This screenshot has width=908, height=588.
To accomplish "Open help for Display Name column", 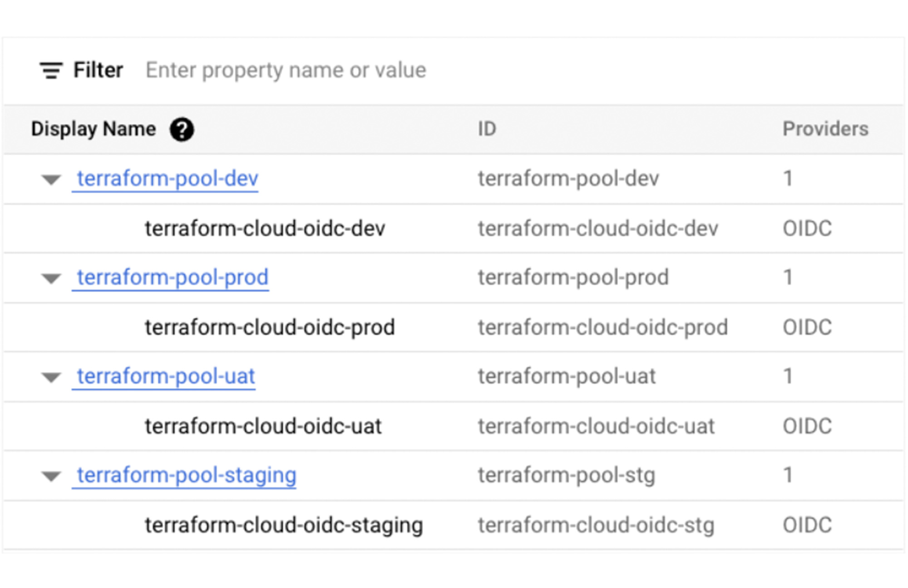I will coord(182,130).
